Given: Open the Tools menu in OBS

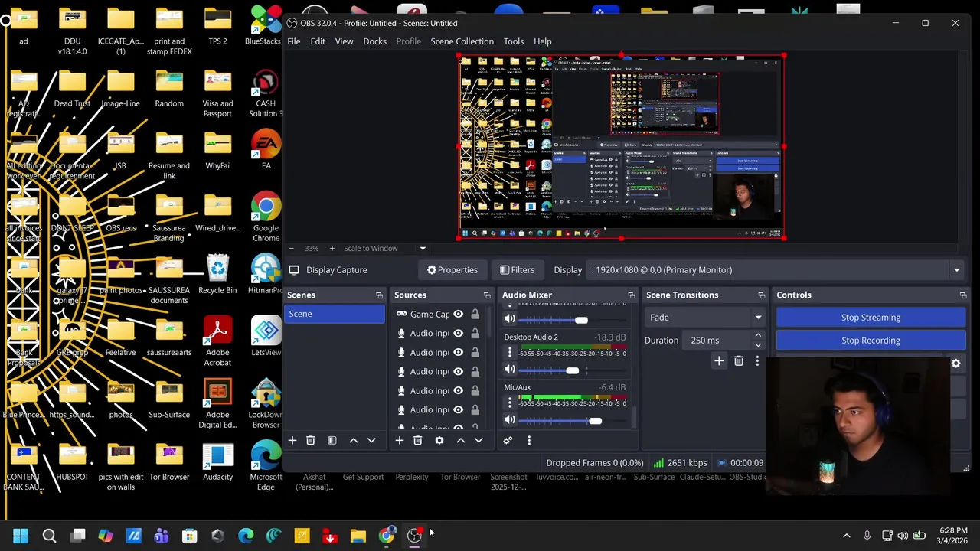Looking at the screenshot, I should 514,41.
